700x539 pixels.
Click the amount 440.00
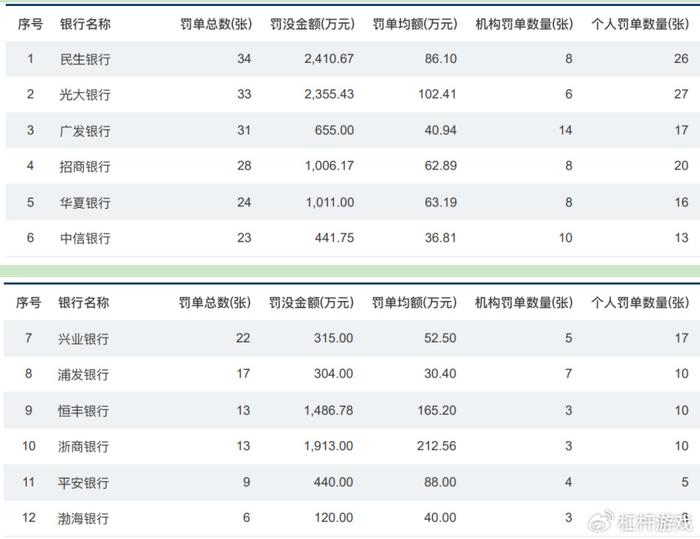333,482
